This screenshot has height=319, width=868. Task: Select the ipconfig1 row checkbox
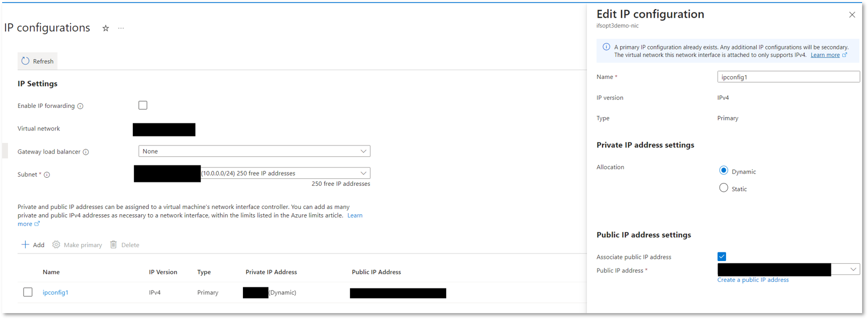click(28, 292)
